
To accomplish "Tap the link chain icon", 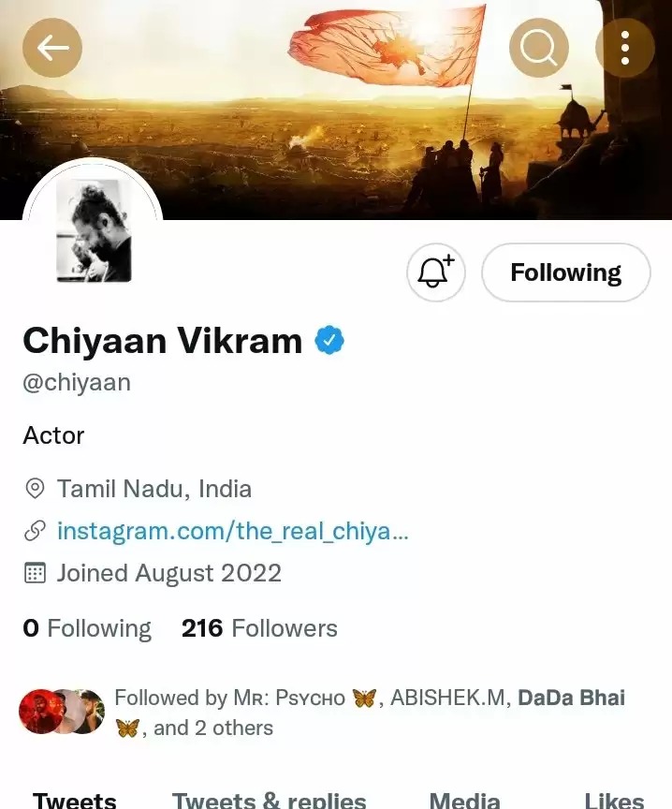I will click(x=35, y=531).
